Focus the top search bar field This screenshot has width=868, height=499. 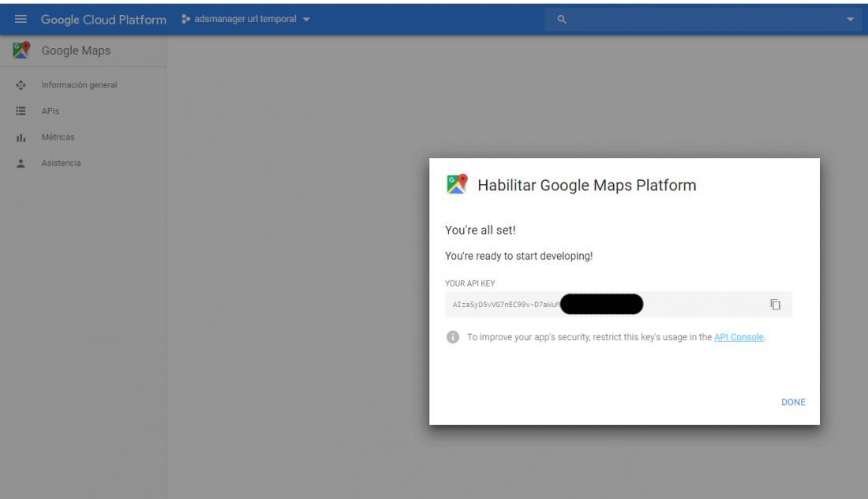pyautogui.click(x=702, y=20)
